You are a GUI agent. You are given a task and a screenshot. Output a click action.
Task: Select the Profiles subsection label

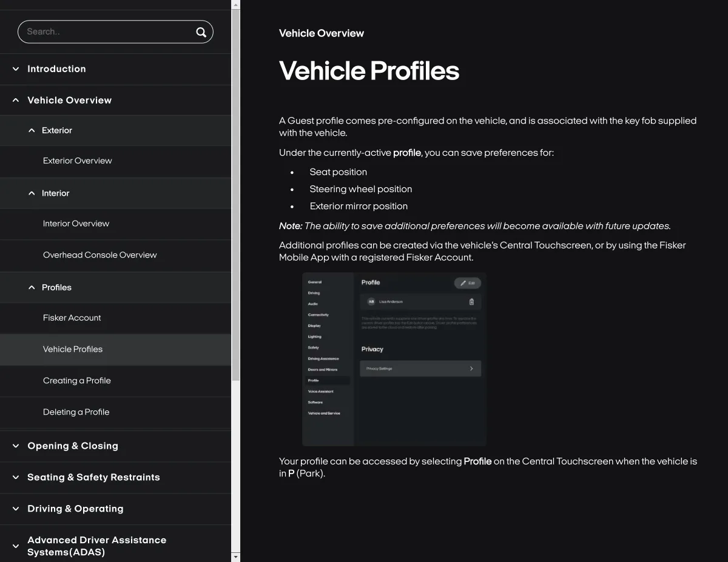pyautogui.click(x=56, y=287)
